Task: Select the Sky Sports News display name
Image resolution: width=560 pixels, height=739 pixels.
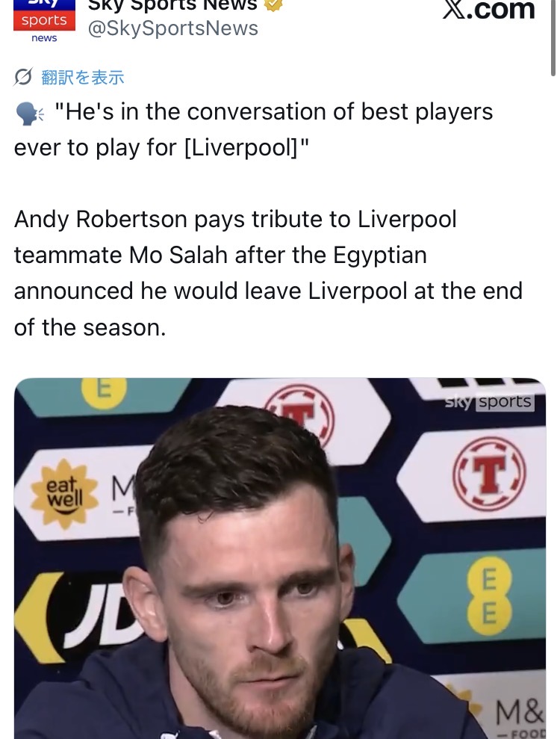Action: point(172,5)
